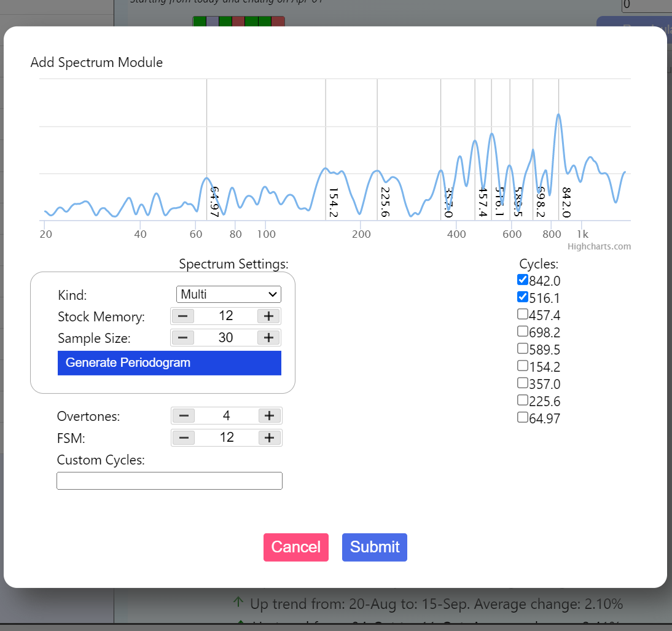
Task: Open the Kind dropdown showing Multi
Action: (229, 294)
